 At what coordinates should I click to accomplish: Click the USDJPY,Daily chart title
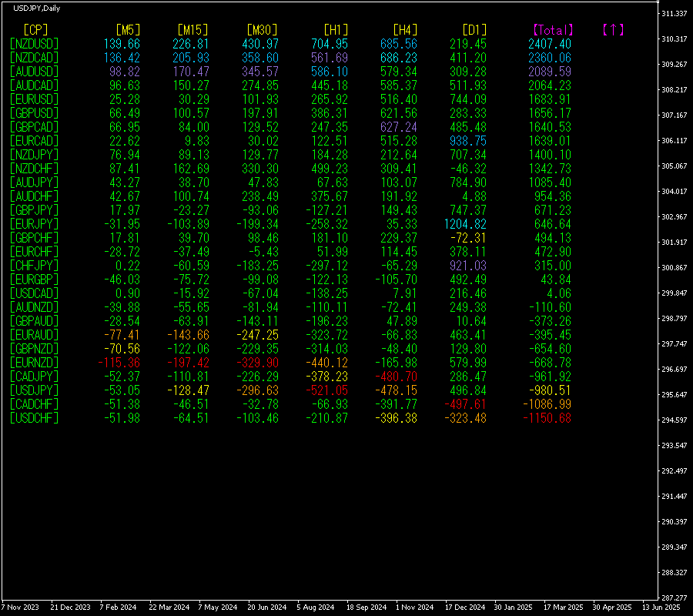tap(37, 8)
